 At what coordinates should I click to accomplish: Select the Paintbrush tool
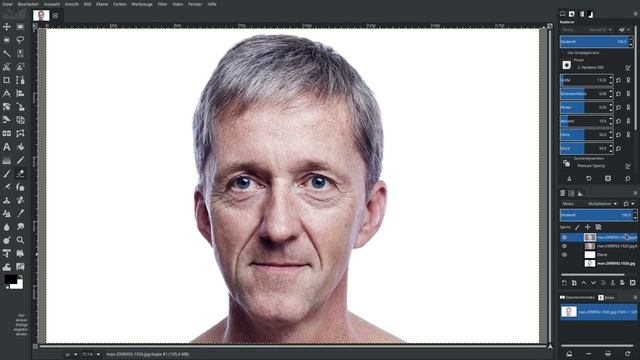[x=7, y=174]
